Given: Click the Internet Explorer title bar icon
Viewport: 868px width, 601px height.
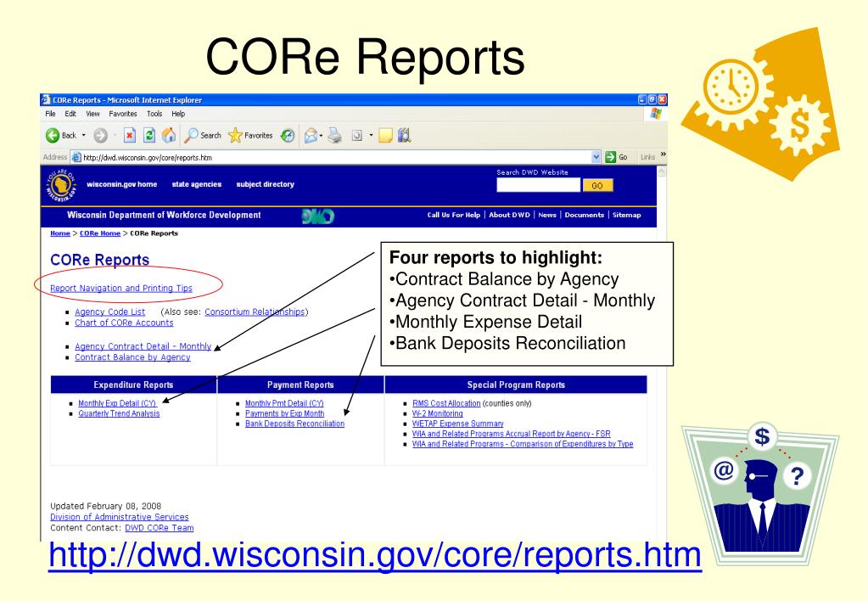Looking at the screenshot, I should [46, 100].
